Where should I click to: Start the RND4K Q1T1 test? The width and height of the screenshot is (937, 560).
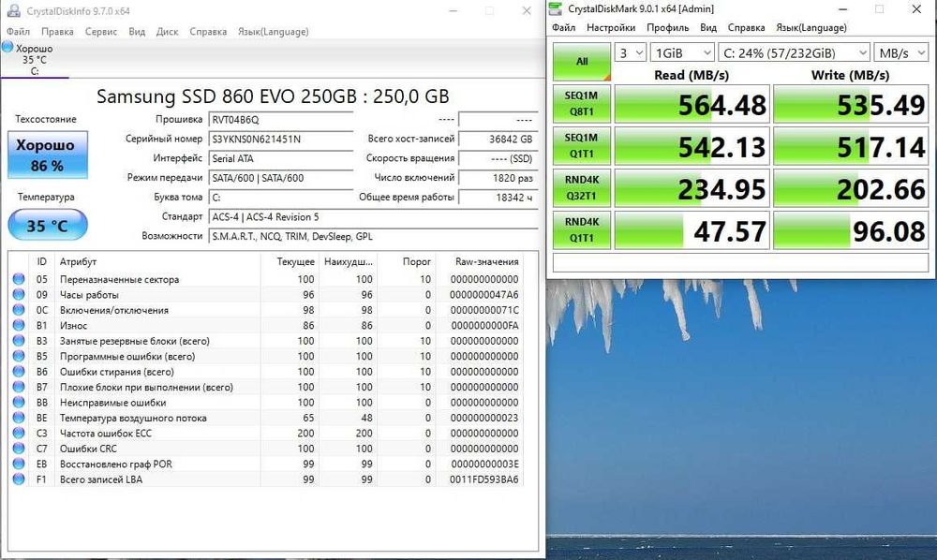582,229
